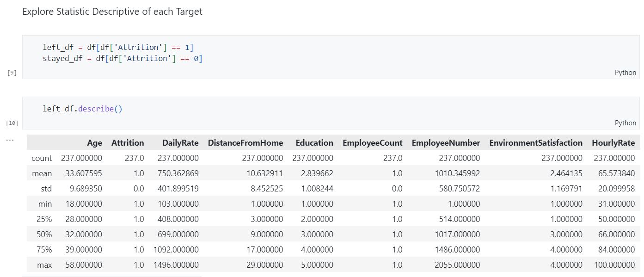Select the std row label
644x277 pixels.
coord(46,189)
